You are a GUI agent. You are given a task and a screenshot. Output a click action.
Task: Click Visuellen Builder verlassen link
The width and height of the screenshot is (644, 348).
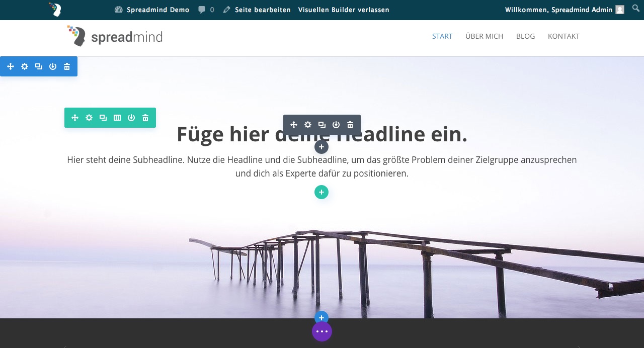pos(344,10)
